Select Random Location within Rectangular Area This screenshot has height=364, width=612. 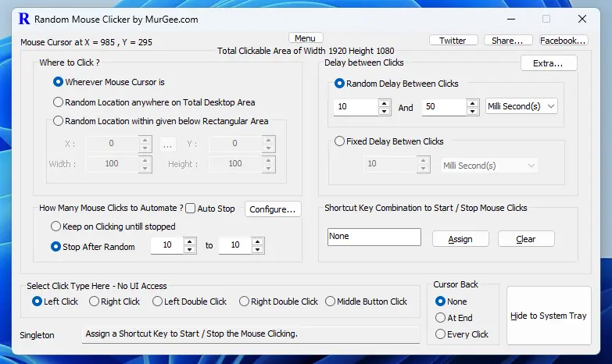pyautogui.click(x=161, y=121)
